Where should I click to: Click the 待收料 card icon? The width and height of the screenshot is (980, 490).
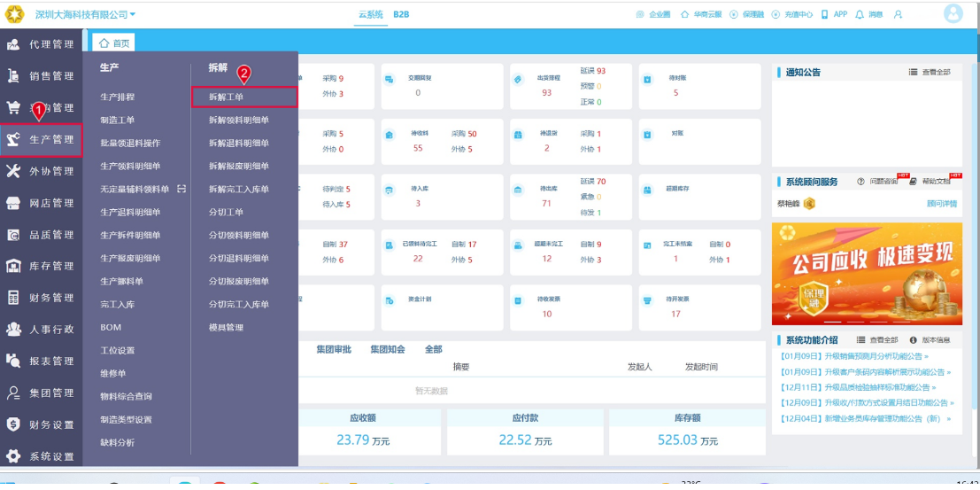[390, 135]
